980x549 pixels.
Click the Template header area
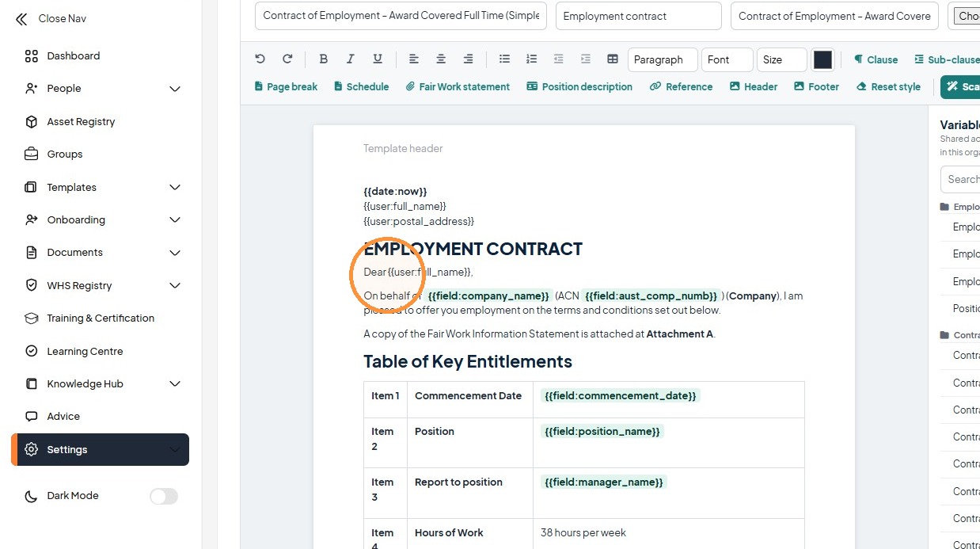(403, 149)
